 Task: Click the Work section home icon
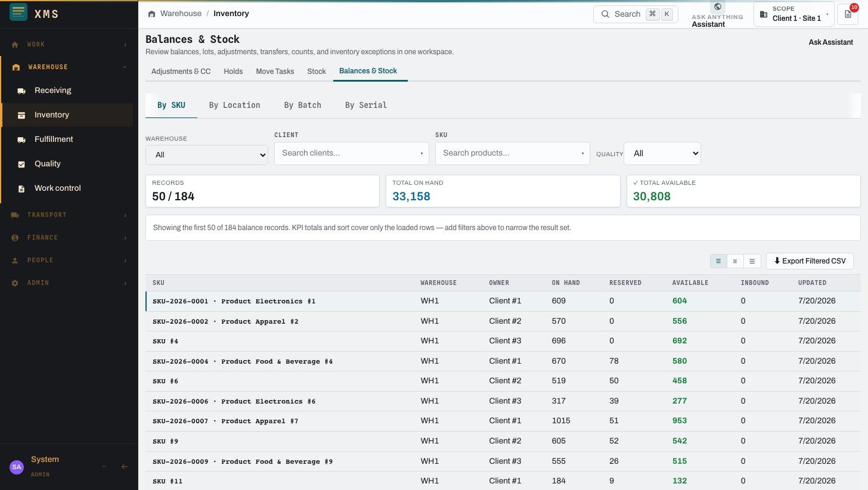15,45
